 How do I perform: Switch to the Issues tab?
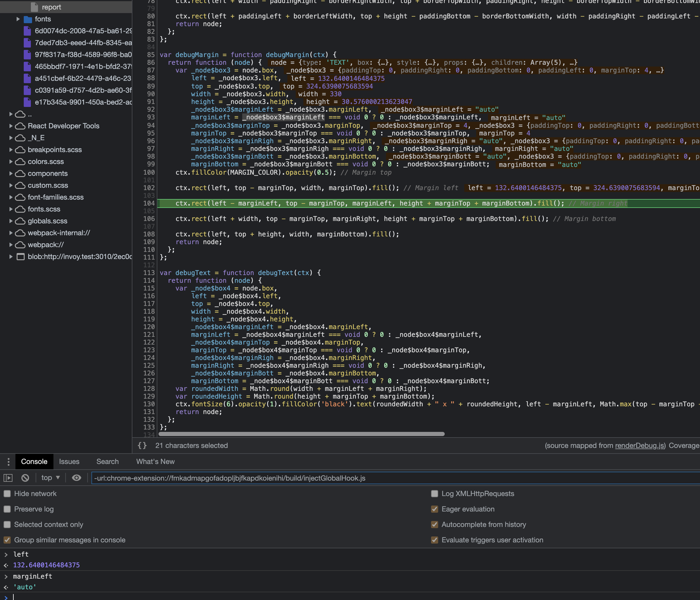tap(69, 461)
